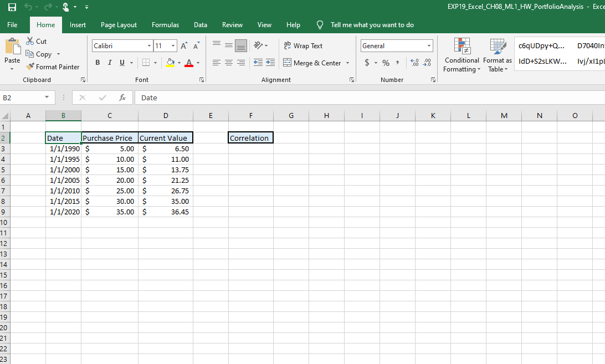Apply yellow Fill Color bucket
This screenshot has height=364, width=605.
(x=170, y=63)
